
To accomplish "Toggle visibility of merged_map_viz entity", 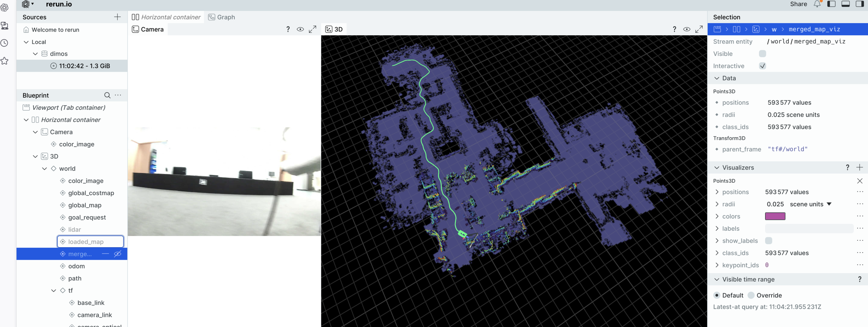I will 118,254.
